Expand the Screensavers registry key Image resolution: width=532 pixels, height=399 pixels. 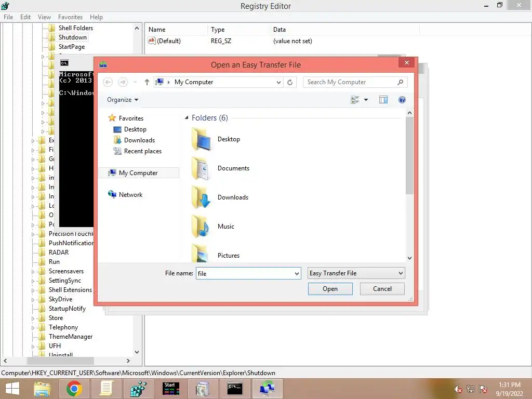(33, 271)
